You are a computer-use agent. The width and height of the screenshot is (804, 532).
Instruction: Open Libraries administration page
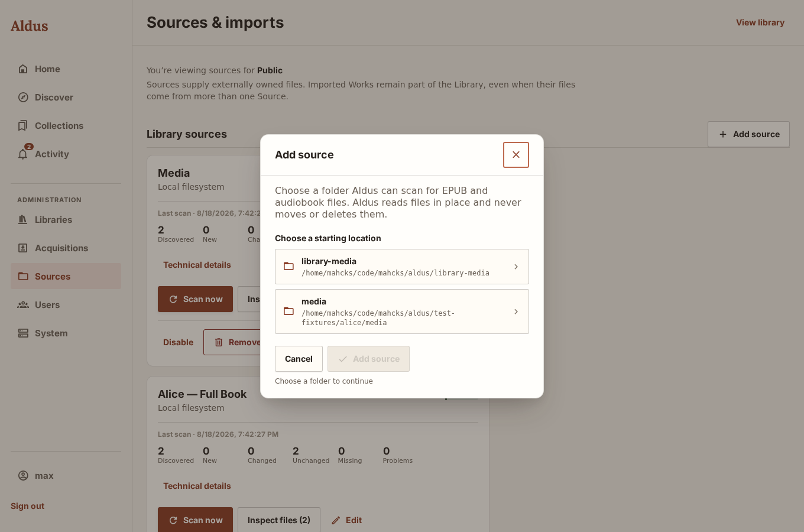click(66, 220)
